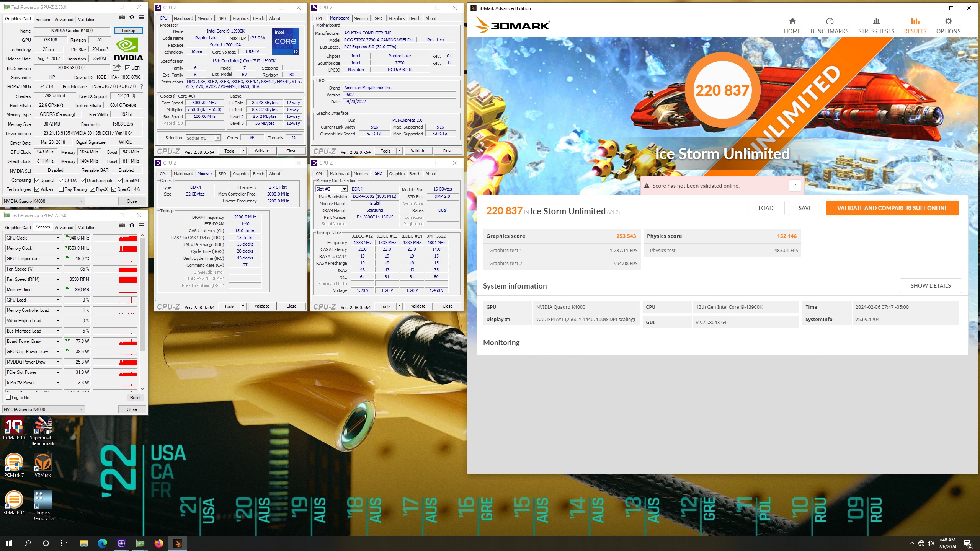Switch to Advanced tab in upper GPU-Z window
The height and width of the screenshot is (551, 980).
click(x=64, y=19)
